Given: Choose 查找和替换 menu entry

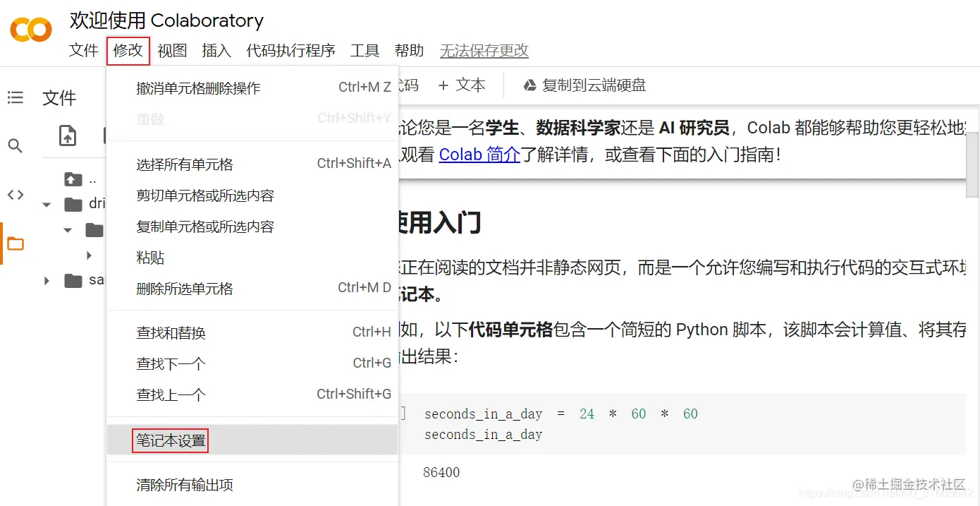Looking at the screenshot, I should click(x=252, y=333).
